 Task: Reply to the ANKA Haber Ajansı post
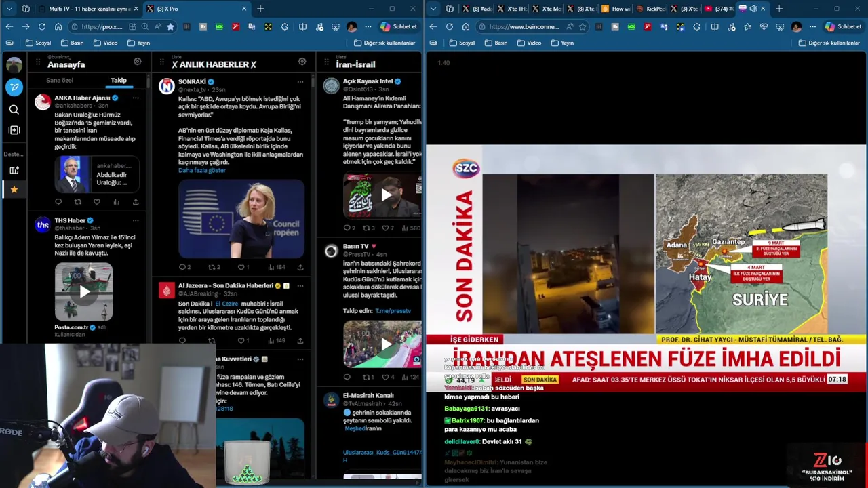tap(58, 202)
